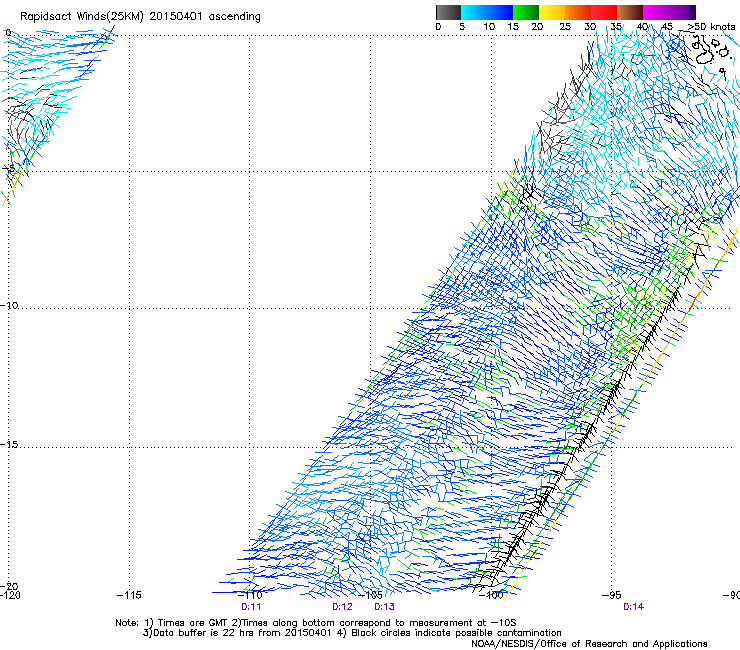Screen dimensions: 740x650
Task: Click the -120 longitude axis label
Action: point(10,595)
